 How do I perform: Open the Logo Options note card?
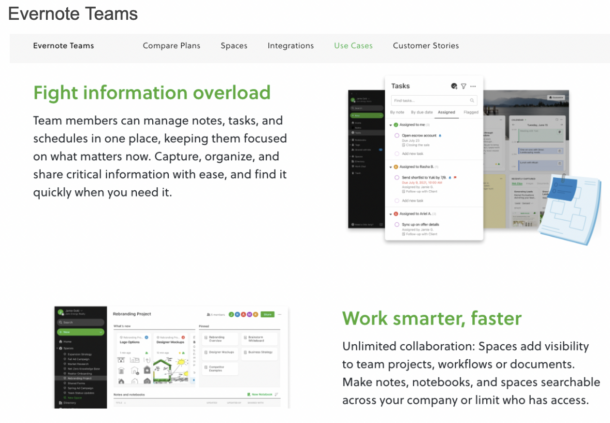click(x=133, y=359)
